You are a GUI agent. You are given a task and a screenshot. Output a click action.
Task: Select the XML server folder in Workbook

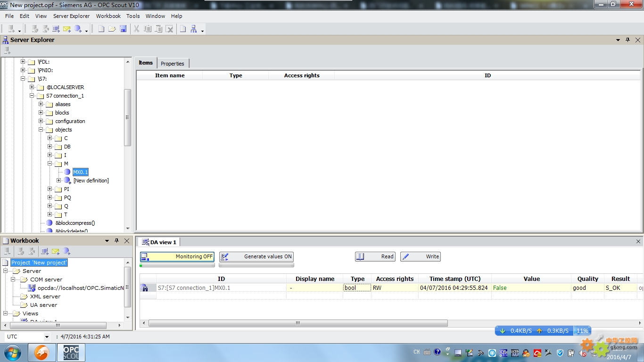pyautogui.click(x=45, y=296)
